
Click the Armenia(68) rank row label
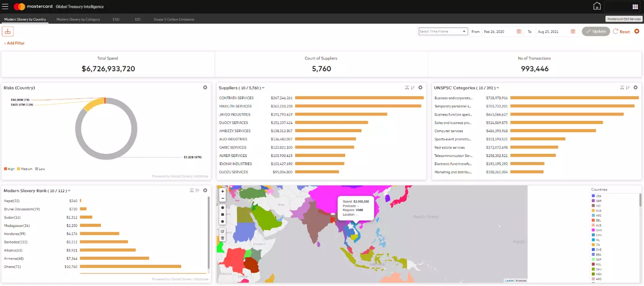(x=14, y=258)
